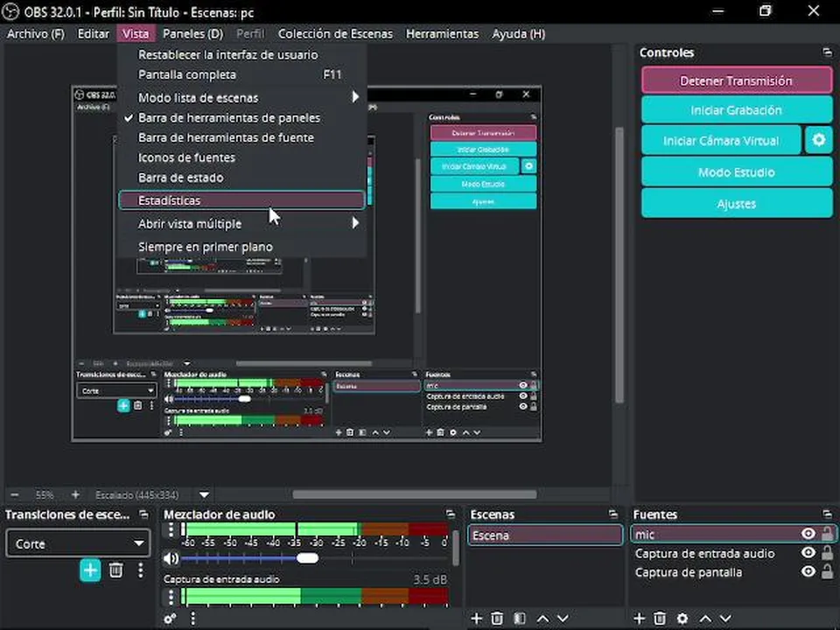Open the Ayuda (H) menu

click(519, 34)
